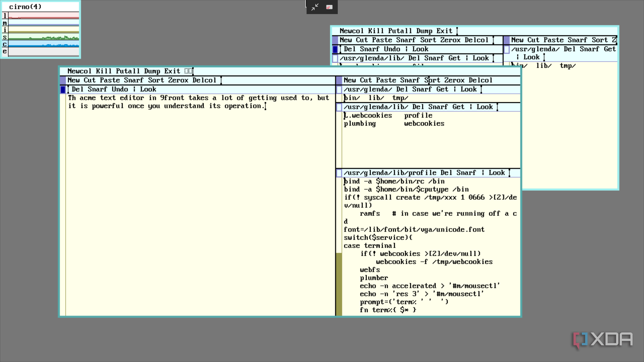Click layout box of /usr/glenda/ window in front acme

tap(339, 89)
